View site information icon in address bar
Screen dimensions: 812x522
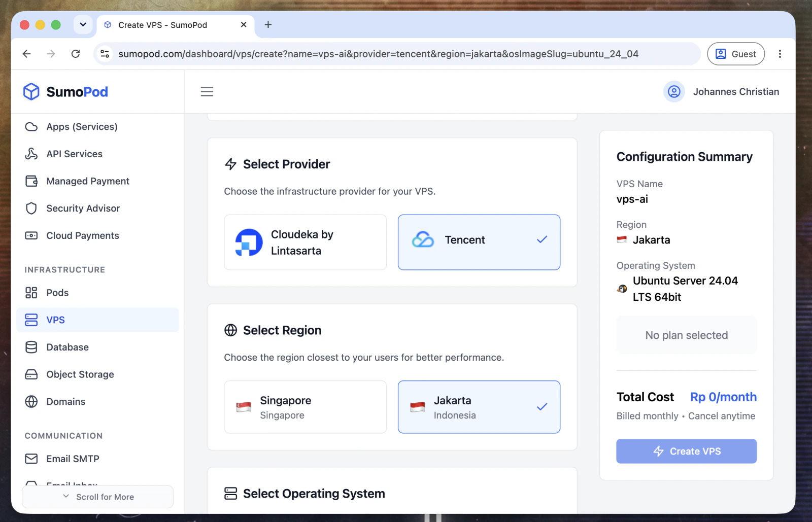click(105, 54)
